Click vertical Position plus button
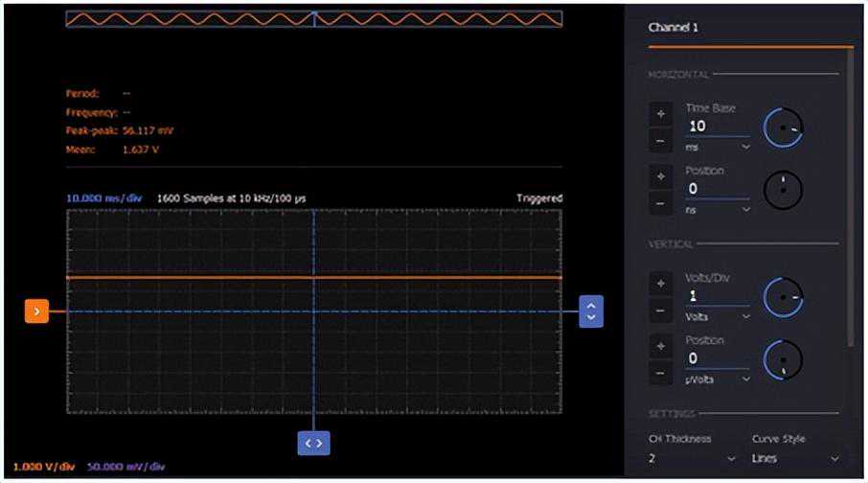This screenshot has width=868, height=483. (x=660, y=347)
